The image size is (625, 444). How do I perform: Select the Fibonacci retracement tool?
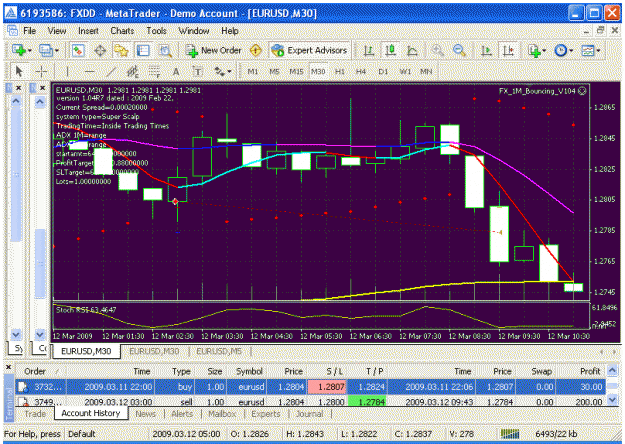154,71
